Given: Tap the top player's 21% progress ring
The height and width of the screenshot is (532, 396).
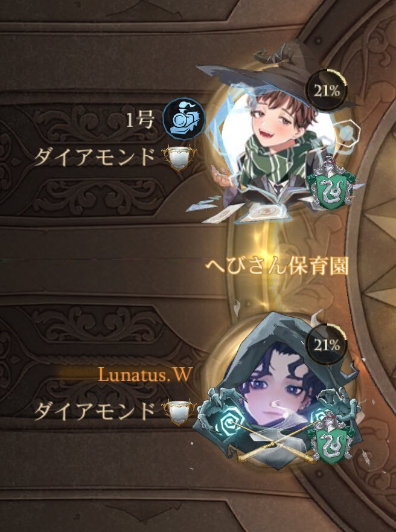Looking at the screenshot, I should [326, 91].
